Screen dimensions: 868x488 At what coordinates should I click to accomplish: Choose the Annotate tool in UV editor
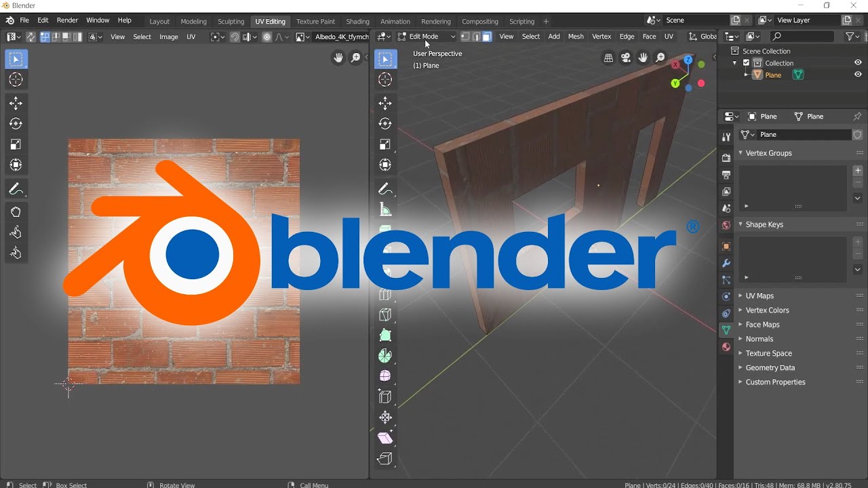click(16, 189)
